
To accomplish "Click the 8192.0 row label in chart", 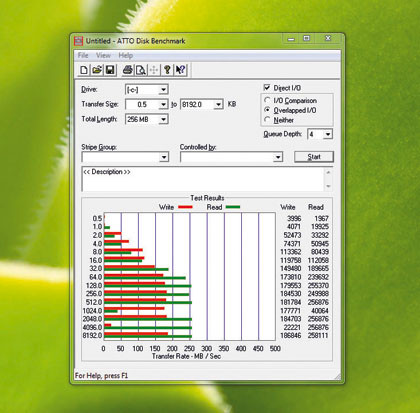I will [x=92, y=335].
